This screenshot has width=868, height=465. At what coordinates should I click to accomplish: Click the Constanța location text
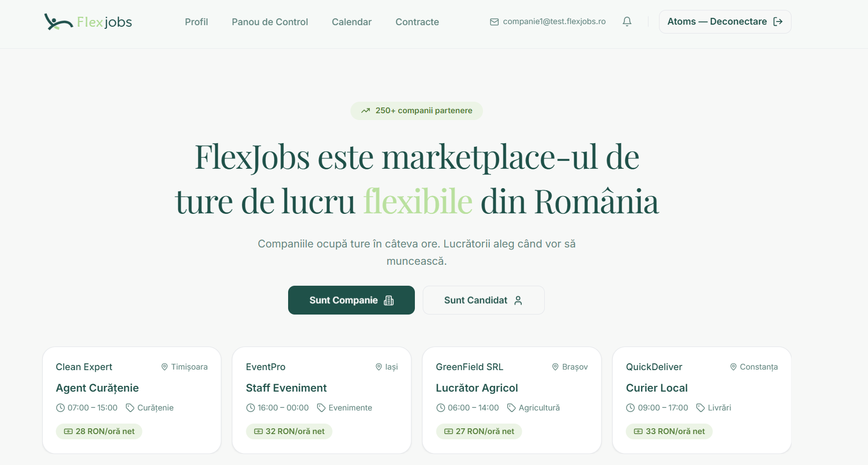[x=759, y=367]
